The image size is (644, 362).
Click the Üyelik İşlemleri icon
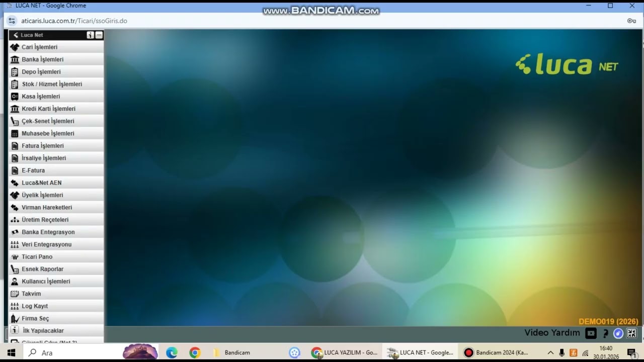pyautogui.click(x=15, y=195)
